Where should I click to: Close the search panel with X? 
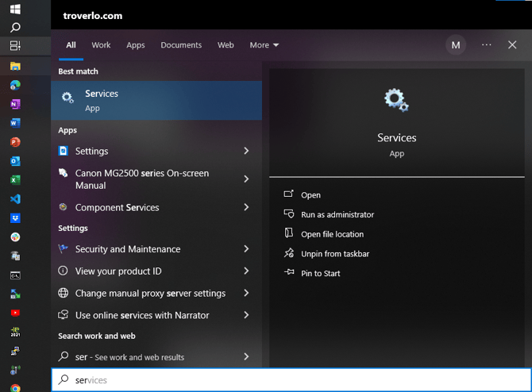tap(512, 44)
